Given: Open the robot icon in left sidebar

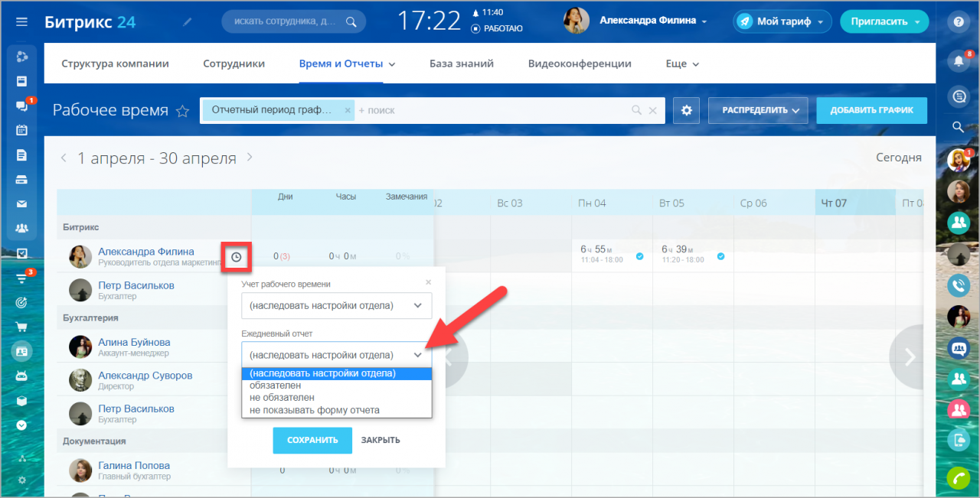Looking at the screenshot, I should [x=21, y=376].
